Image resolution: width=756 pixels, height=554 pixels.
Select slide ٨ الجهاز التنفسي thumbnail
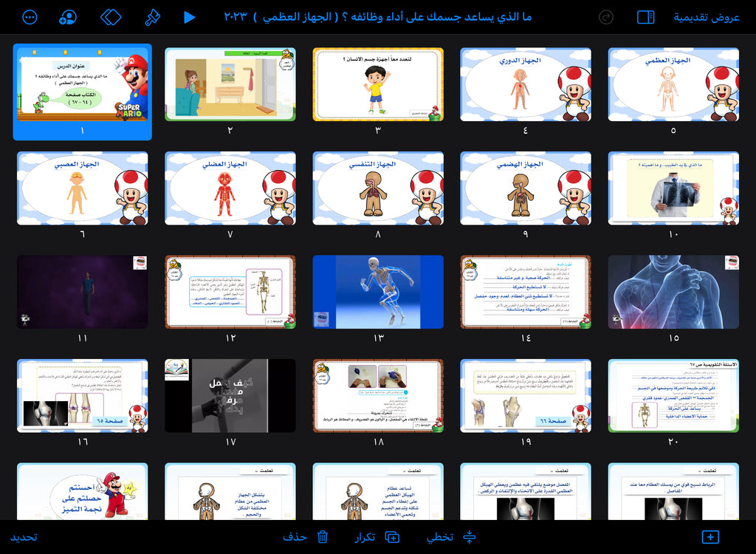point(378,188)
